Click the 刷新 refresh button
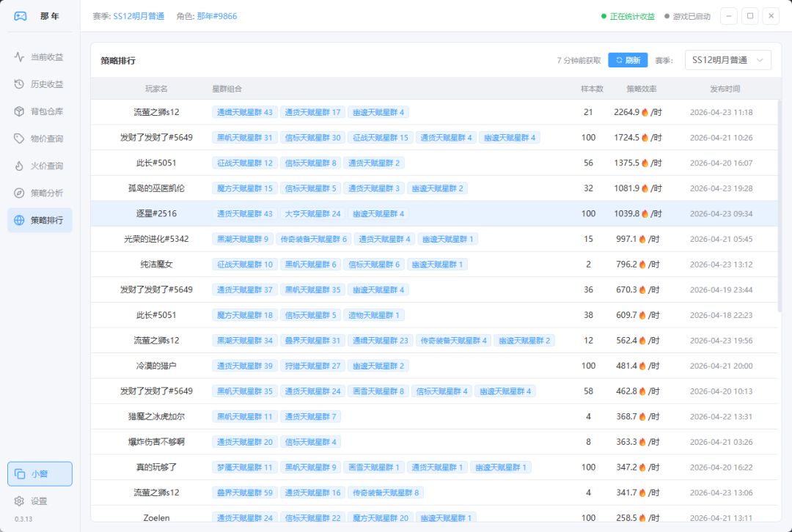Screen dimensions: 792x532 point(627,60)
